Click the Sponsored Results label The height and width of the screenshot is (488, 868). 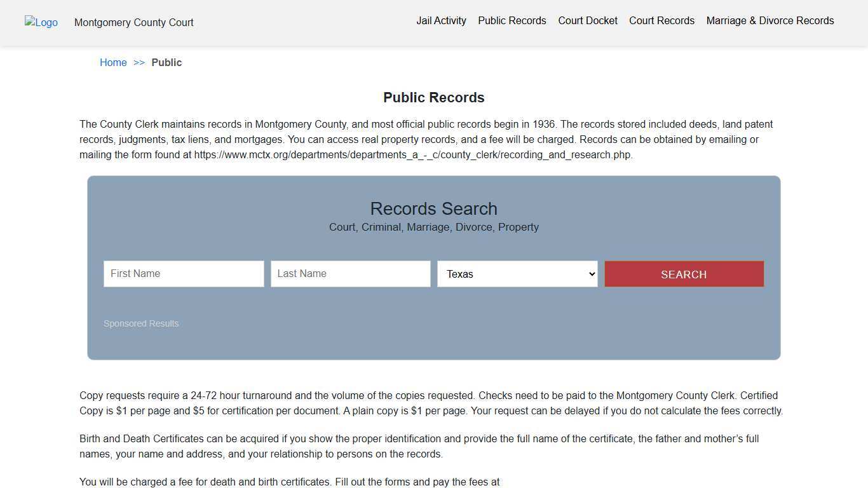(140, 323)
